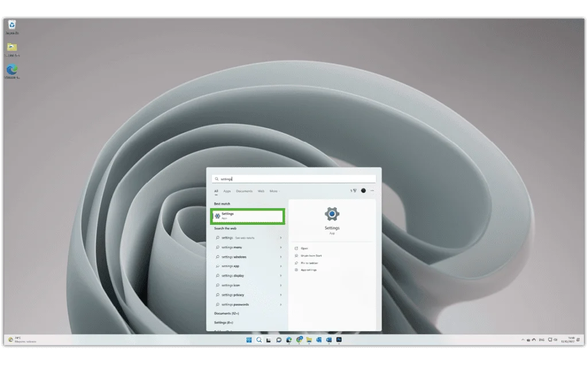Open File Explorer folder taskbar icon

[x=309, y=340]
